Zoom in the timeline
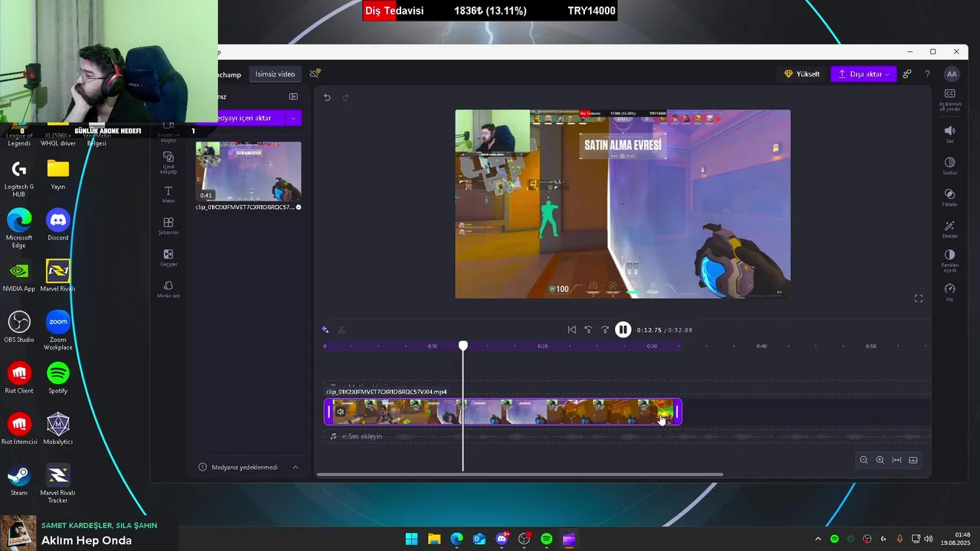Viewport: 980px width, 551px height. 880,460
